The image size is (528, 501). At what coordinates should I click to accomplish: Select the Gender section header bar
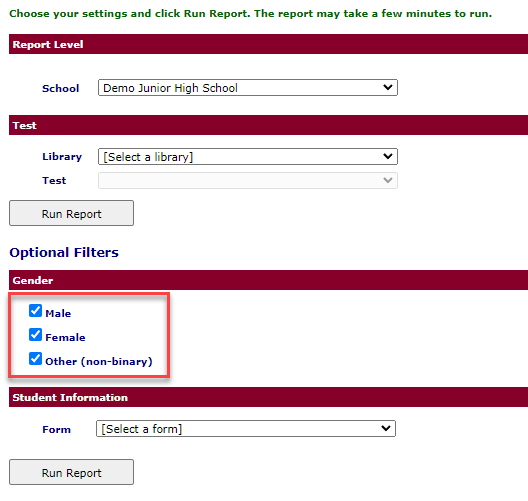[x=268, y=280]
